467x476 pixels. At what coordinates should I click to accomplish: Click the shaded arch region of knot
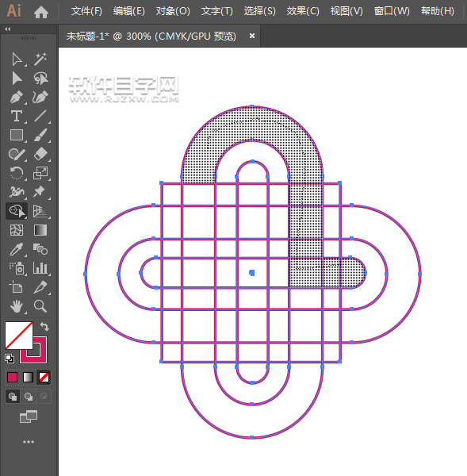pos(252,124)
